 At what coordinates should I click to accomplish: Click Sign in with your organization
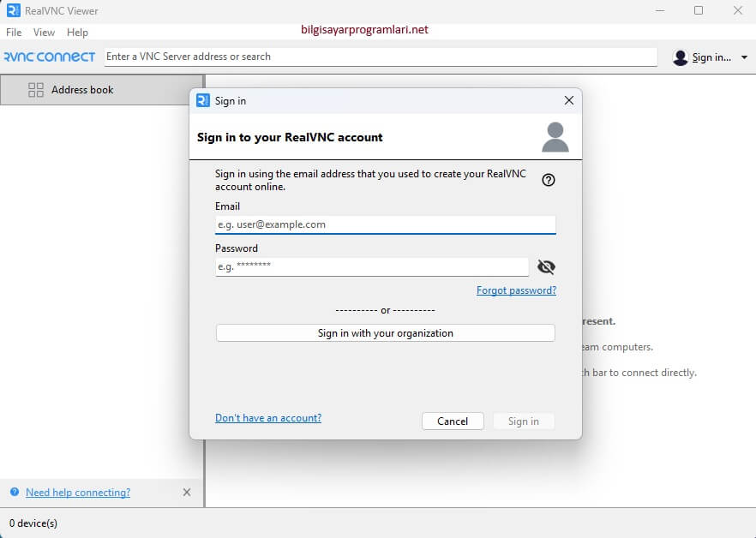coord(385,333)
